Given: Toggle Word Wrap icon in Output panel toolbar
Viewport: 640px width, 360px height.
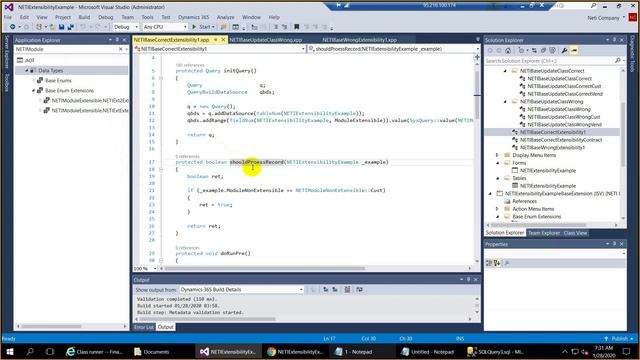Looking at the screenshot, I should pyautogui.click(x=359, y=289).
